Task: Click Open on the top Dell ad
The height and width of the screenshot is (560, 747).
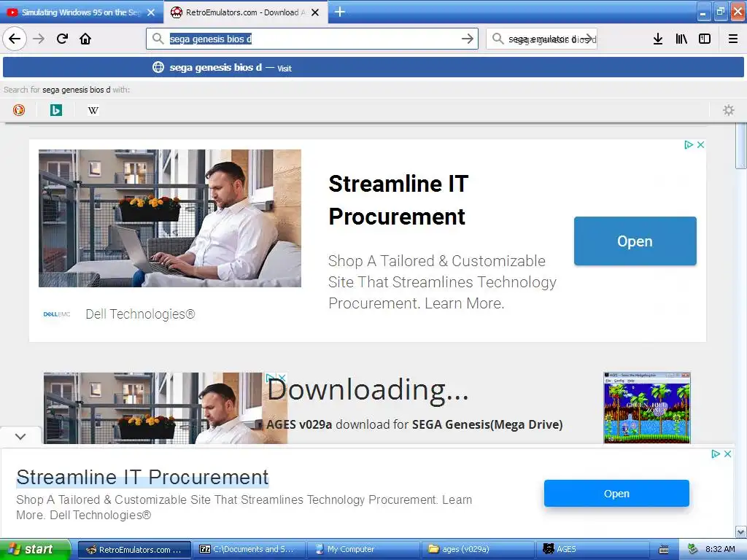Action: (x=635, y=241)
